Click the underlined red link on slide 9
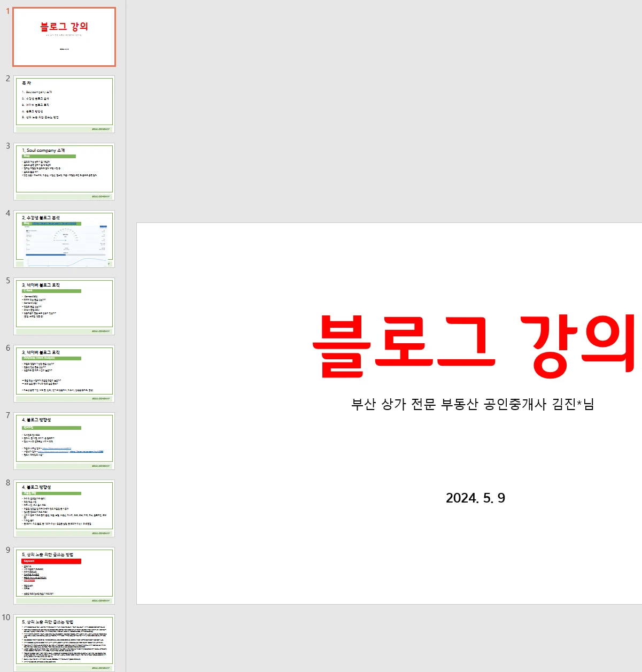The height and width of the screenshot is (672, 642). (29, 581)
